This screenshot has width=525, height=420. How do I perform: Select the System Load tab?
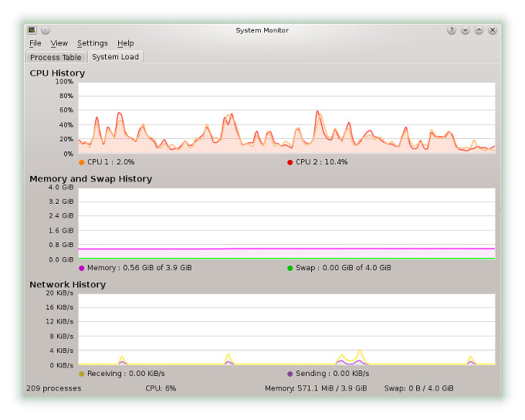[x=116, y=57]
